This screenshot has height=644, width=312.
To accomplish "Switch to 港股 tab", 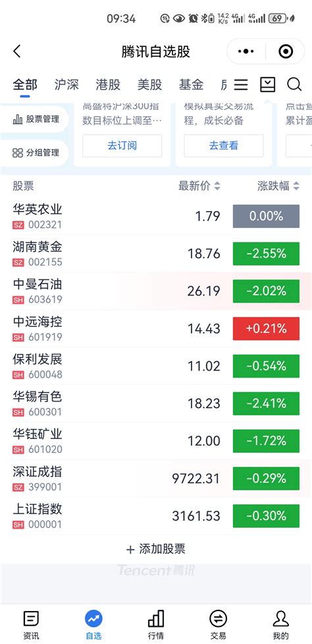I will 108,84.
